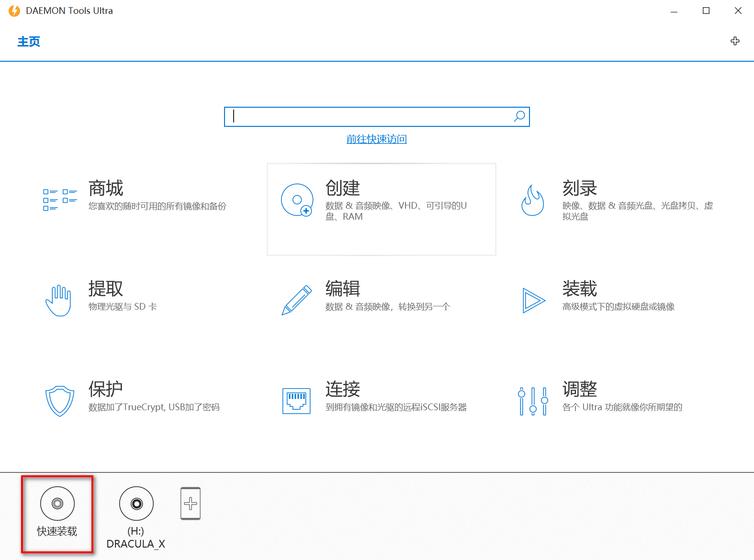Click the 装载 play triangle icon
This screenshot has height=560, width=754.
(533, 301)
